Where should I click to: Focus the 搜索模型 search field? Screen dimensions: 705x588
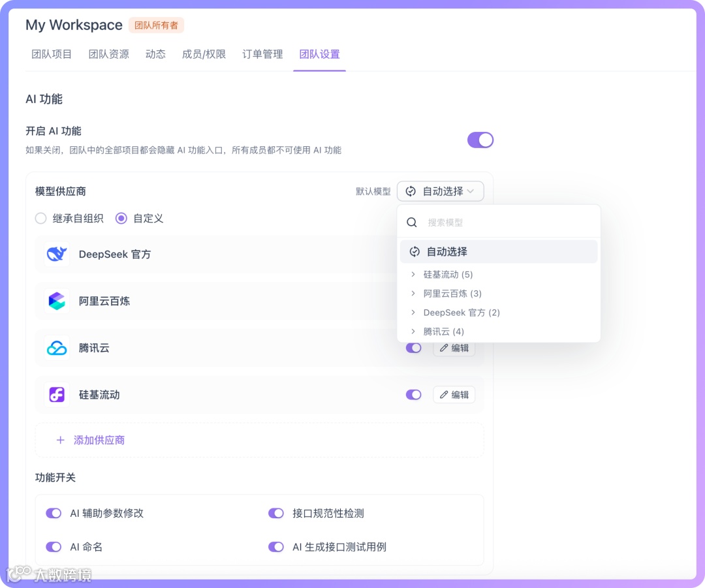point(499,223)
